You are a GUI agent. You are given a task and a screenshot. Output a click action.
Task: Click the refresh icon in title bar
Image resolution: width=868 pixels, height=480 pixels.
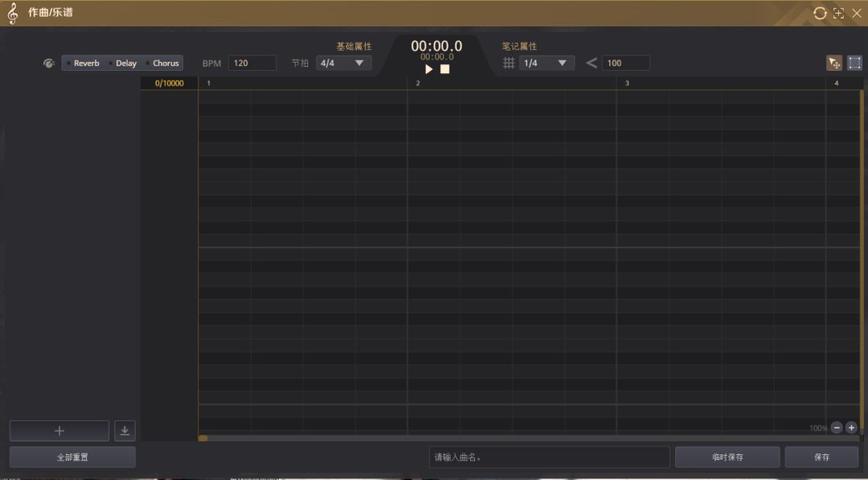tap(819, 14)
